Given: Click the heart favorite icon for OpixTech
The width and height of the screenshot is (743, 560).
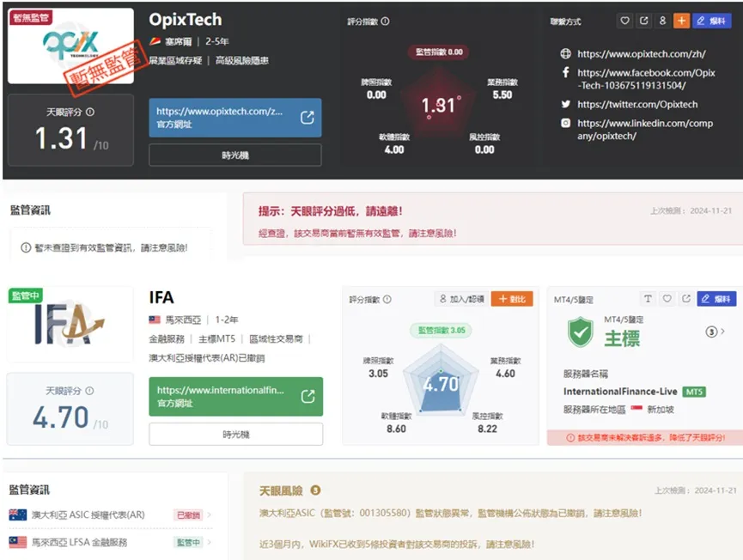Looking at the screenshot, I should 625,21.
